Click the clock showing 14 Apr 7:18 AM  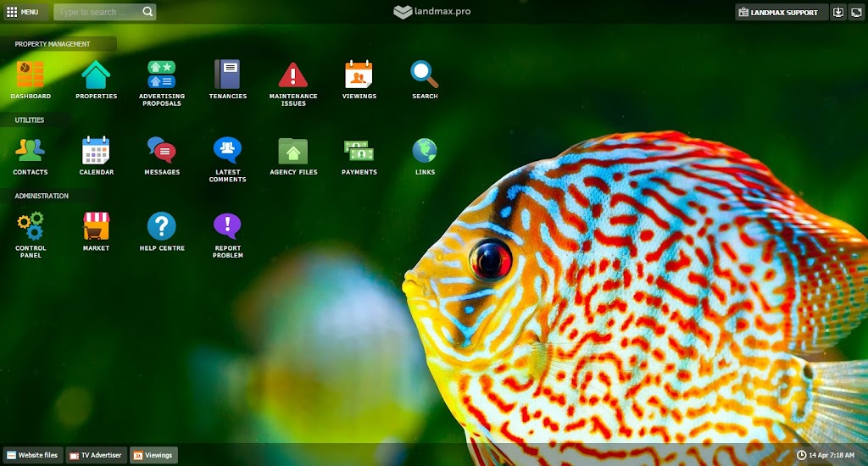point(826,455)
